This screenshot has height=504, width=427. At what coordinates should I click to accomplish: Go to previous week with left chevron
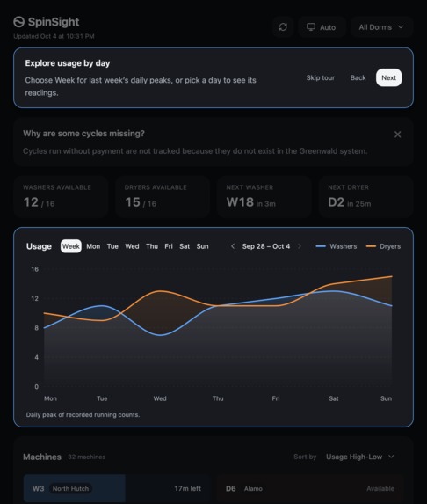233,246
